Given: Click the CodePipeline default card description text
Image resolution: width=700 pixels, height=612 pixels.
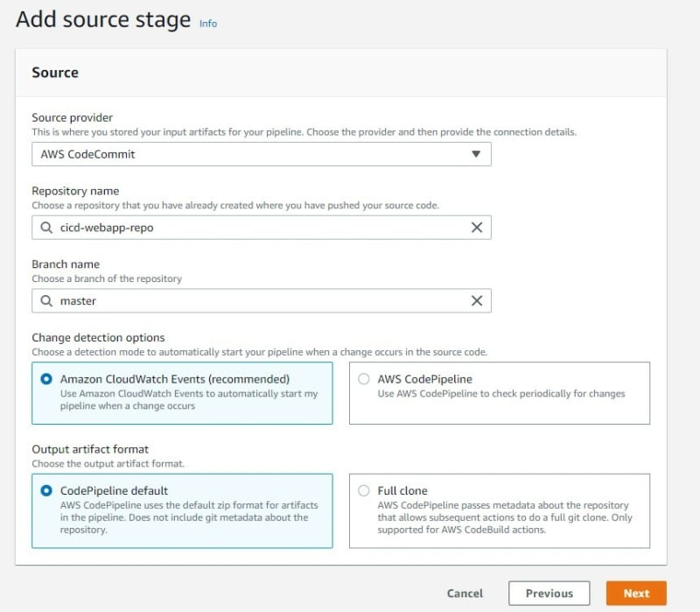Looking at the screenshot, I should click(189, 517).
